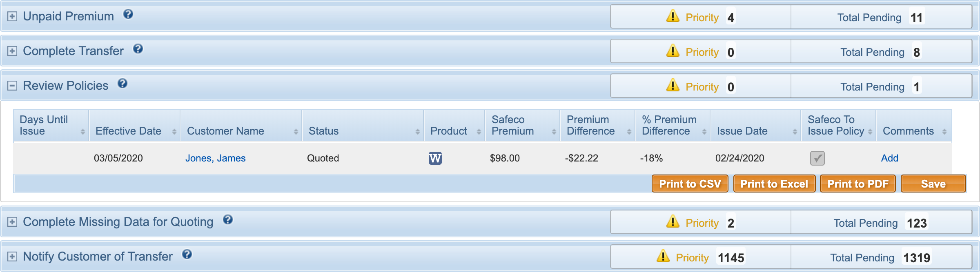Open the Review Policies help tooltip
This screenshot has width=980, height=272.
click(122, 84)
